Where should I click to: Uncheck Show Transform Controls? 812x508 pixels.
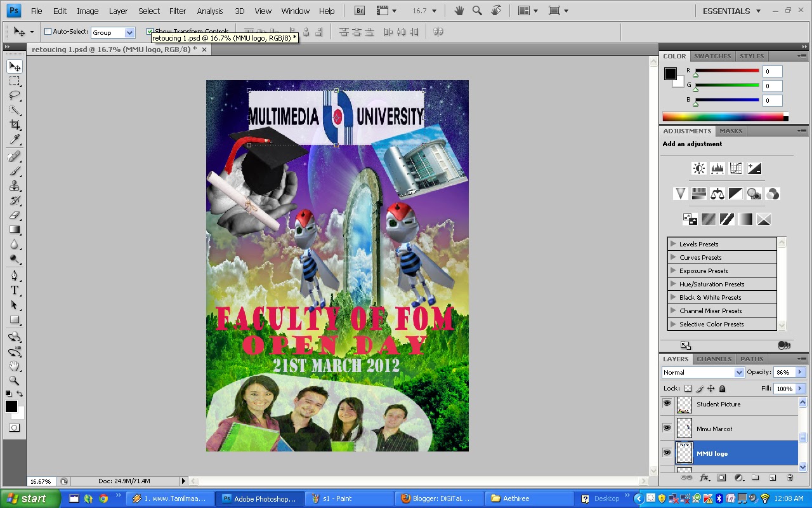point(150,32)
